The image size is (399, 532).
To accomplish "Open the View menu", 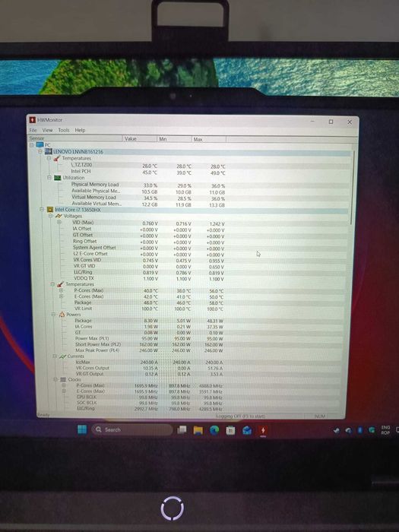I will (47, 130).
